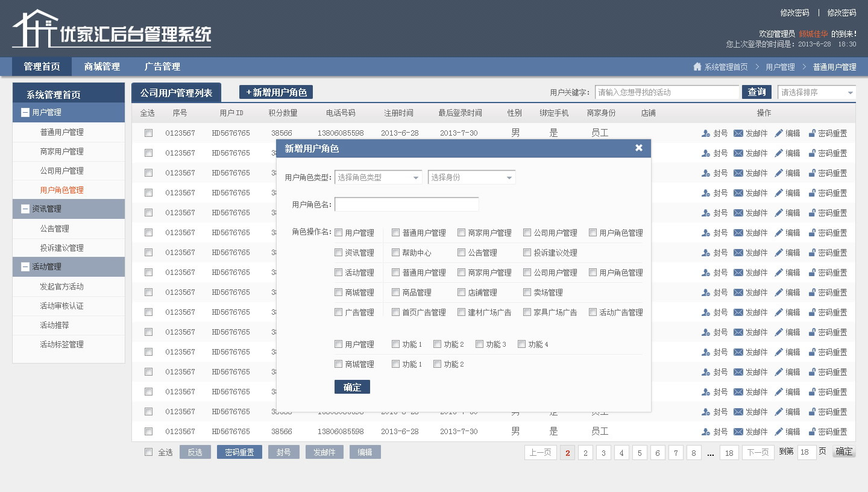Viewport: 868px width, 492px height.
Task: Open the 选择身份 dropdown
Action: pos(472,177)
